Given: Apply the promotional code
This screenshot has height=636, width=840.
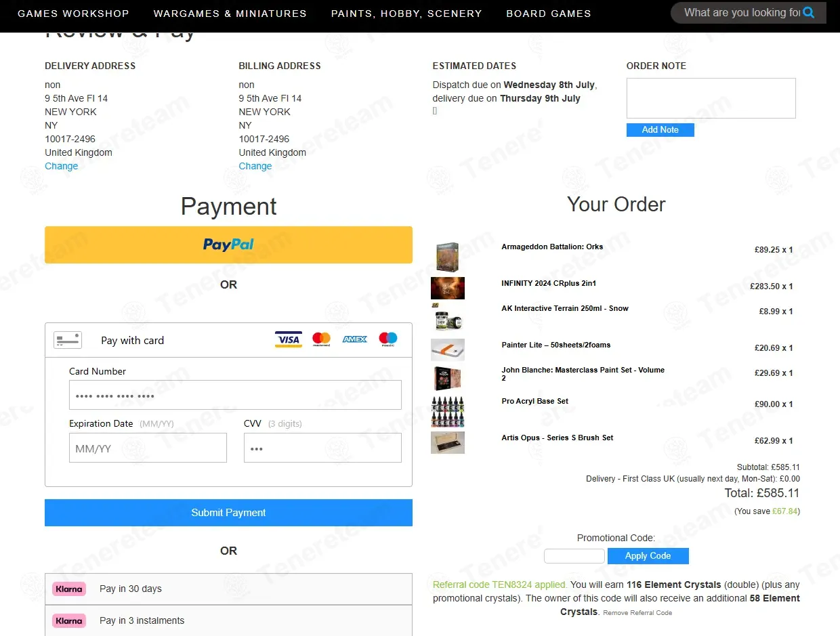Looking at the screenshot, I should point(648,556).
